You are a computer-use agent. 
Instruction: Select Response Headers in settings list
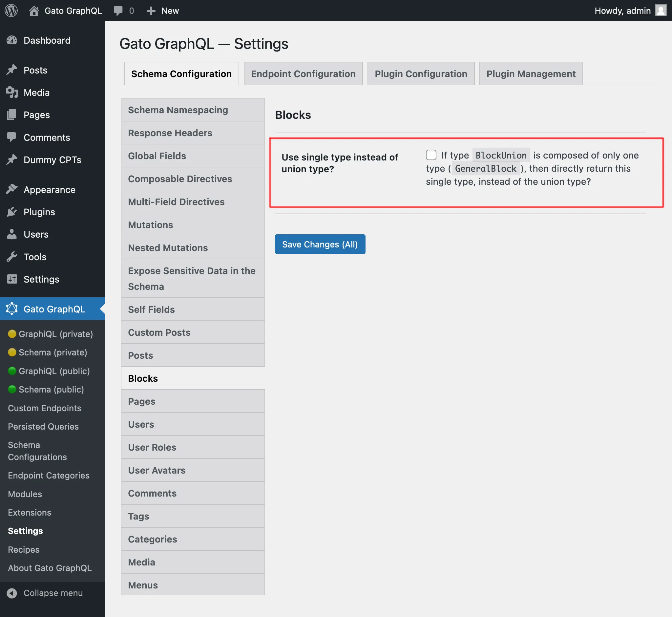click(193, 133)
